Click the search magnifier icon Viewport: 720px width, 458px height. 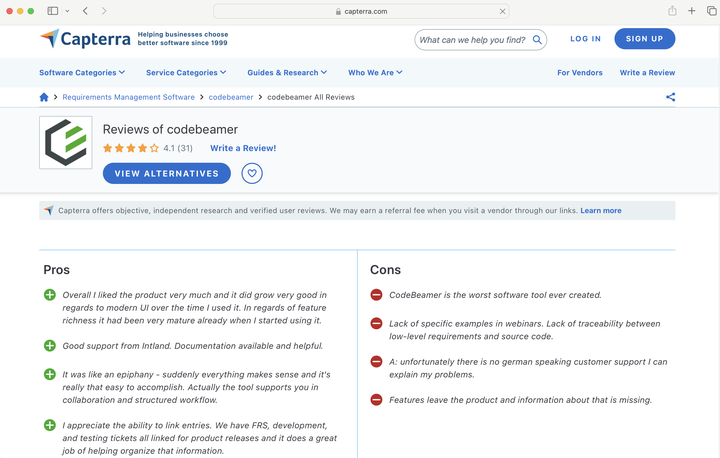click(x=537, y=40)
